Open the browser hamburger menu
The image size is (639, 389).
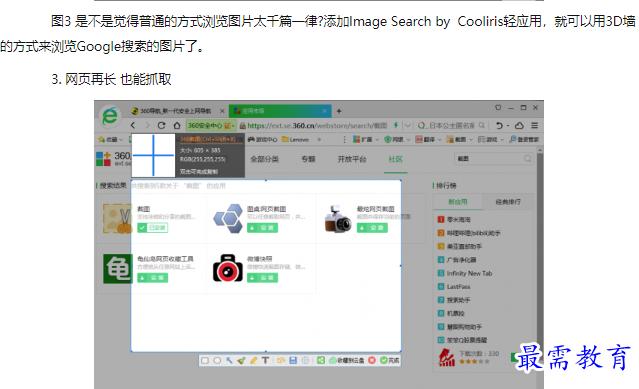[535, 125]
